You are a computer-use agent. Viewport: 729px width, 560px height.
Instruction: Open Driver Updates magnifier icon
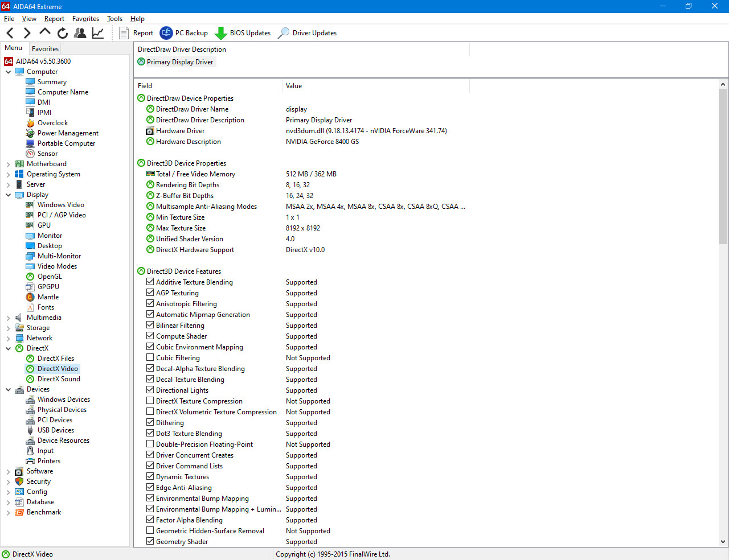tap(283, 33)
